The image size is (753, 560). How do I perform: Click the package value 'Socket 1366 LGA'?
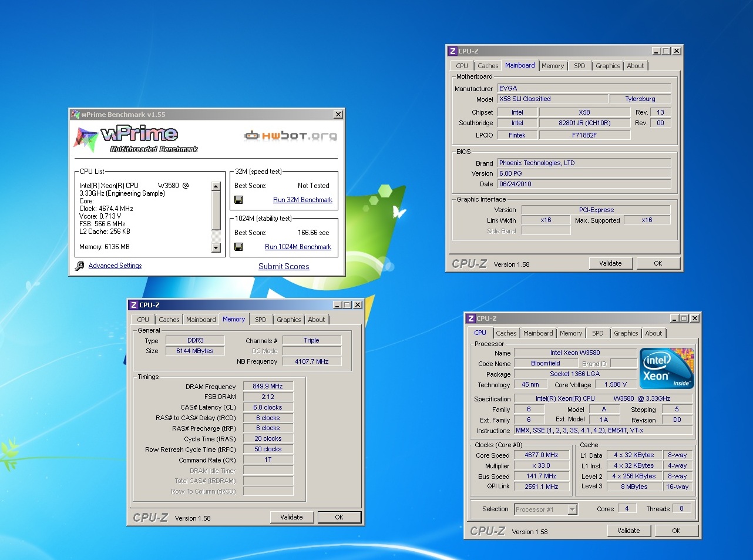coord(575,374)
